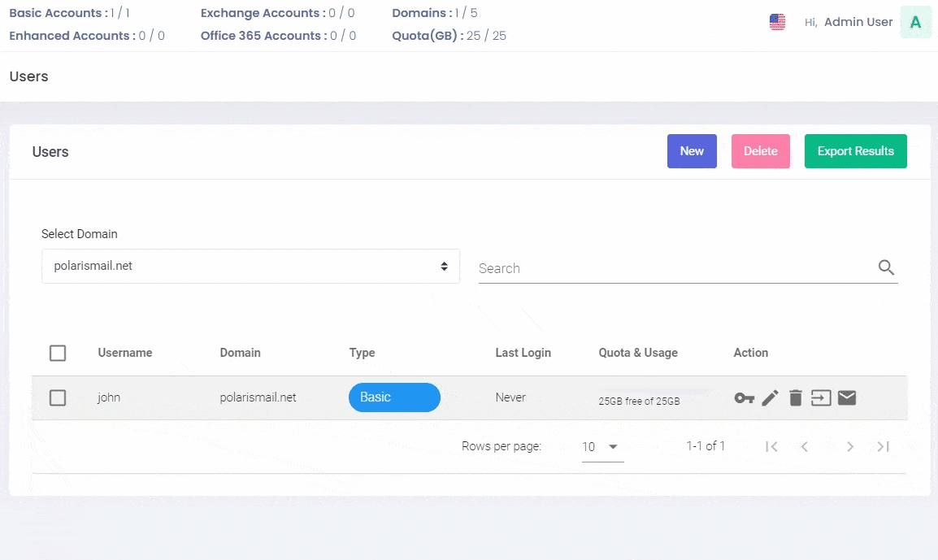The width and height of the screenshot is (938, 560).
Task: Select the pencil icon to edit user john
Action: click(x=770, y=397)
